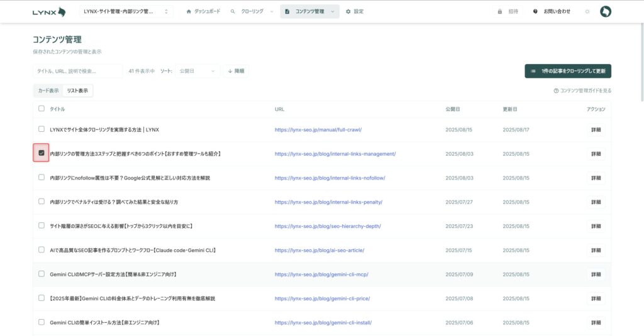Select the リスト表示 tab
The image size is (644, 336).
pos(77,90)
